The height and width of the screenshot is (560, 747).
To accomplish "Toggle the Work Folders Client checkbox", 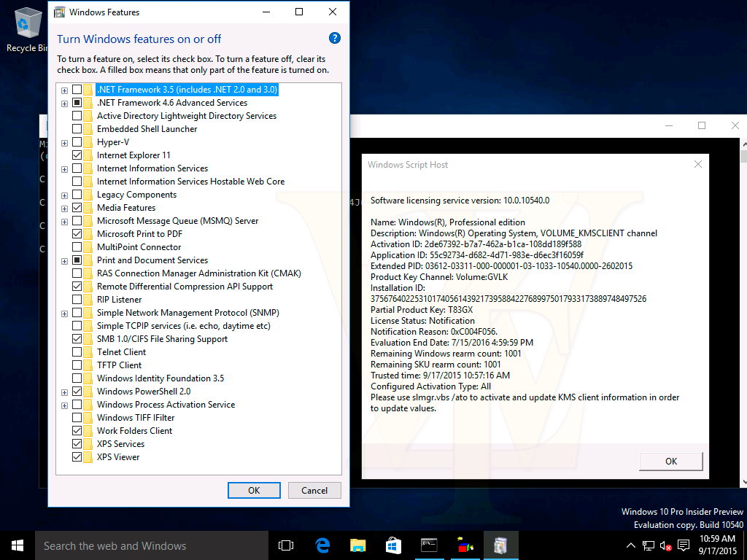I will (x=77, y=431).
